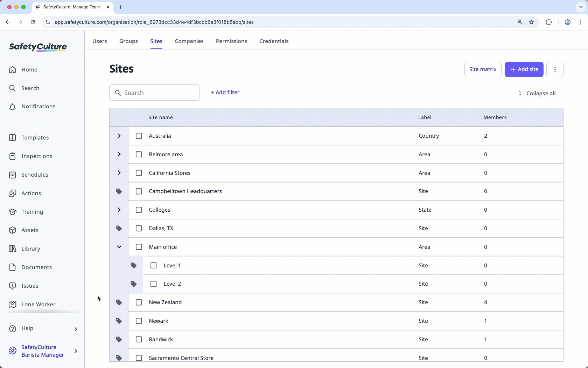Click the tag icon for Randwick

click(119, 340)
